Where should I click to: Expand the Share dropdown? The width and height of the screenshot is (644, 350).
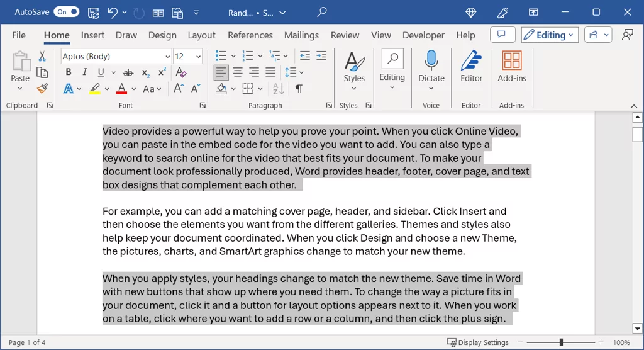606,35
